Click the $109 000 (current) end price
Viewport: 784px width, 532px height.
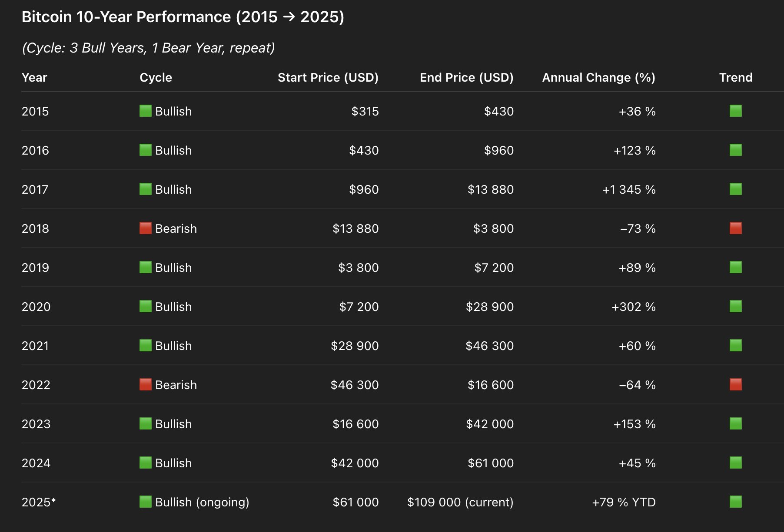point(460,502)
